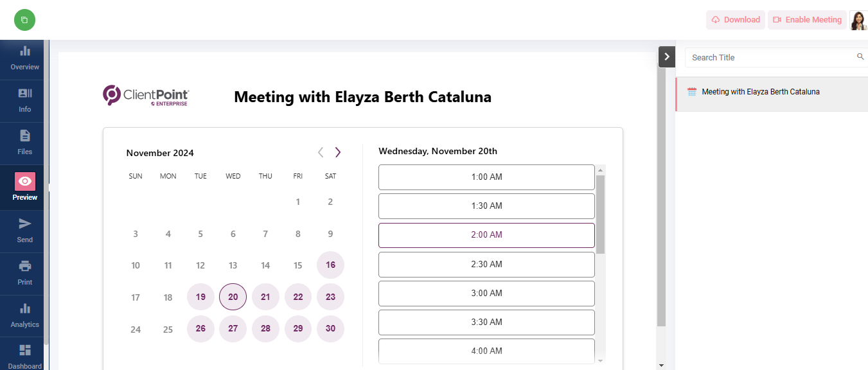
Task: Open the Dashboard sidebar icon
Action: pyautogui.click(x=25, y=350)
